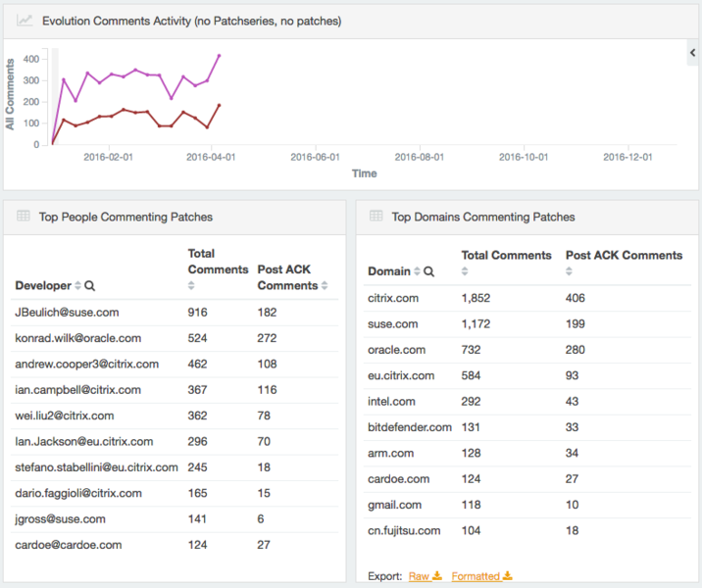Click the oracle.com domain entry
The image size is (702, 588).
(396, 349)
